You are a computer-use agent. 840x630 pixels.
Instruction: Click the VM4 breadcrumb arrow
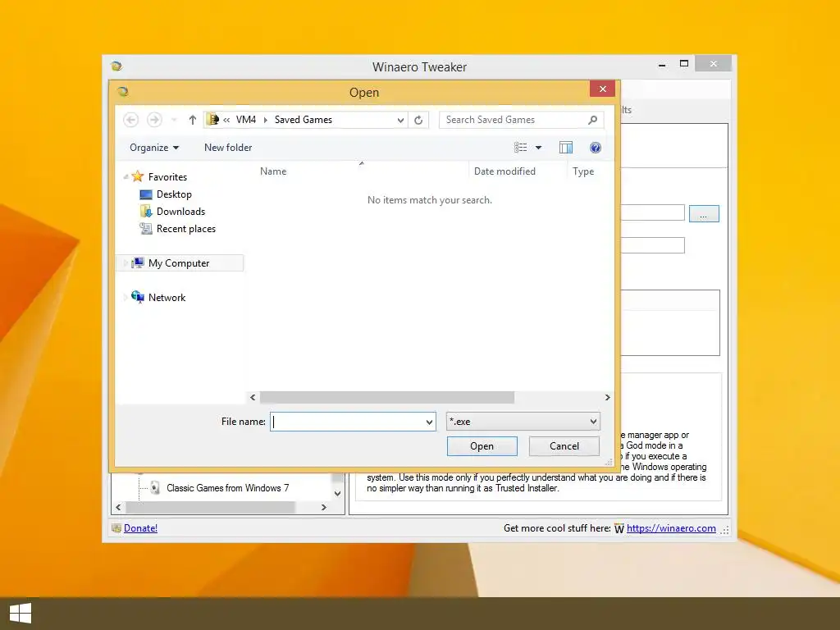coord(265,120)
